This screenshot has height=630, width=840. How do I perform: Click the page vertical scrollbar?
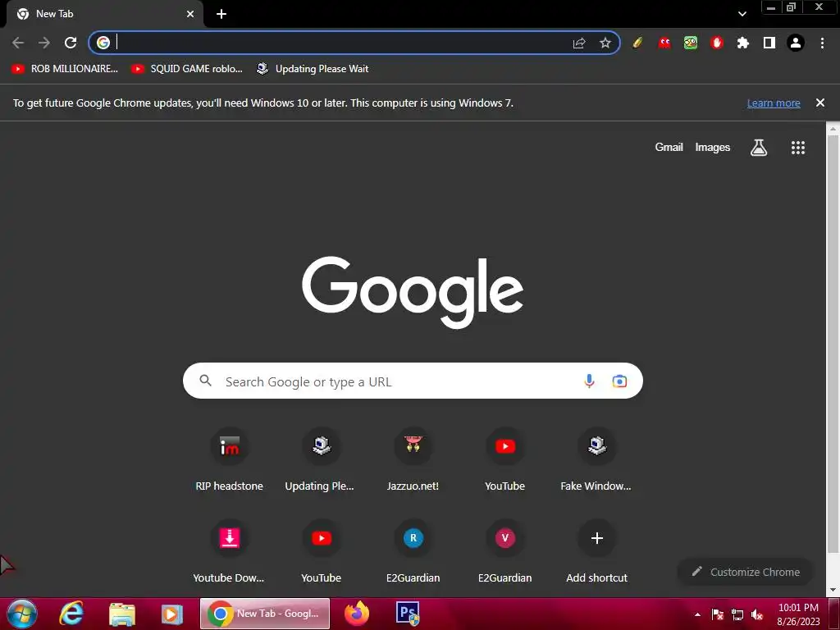pyautogui.click(x=833, y=343)
